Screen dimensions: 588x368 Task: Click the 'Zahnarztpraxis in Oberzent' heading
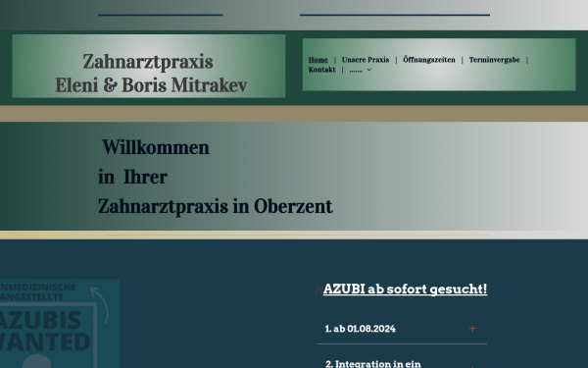216,206
